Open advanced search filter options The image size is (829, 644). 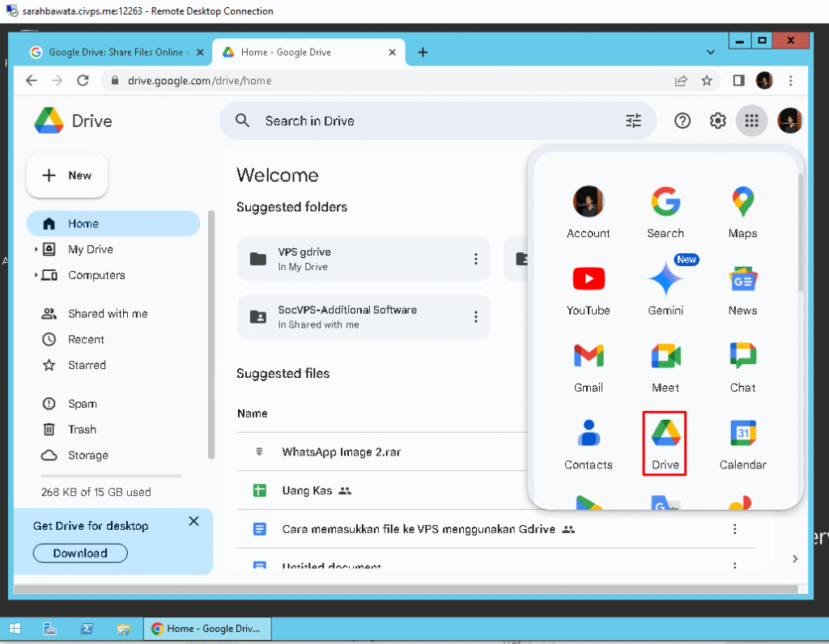[x=633, y=121]
